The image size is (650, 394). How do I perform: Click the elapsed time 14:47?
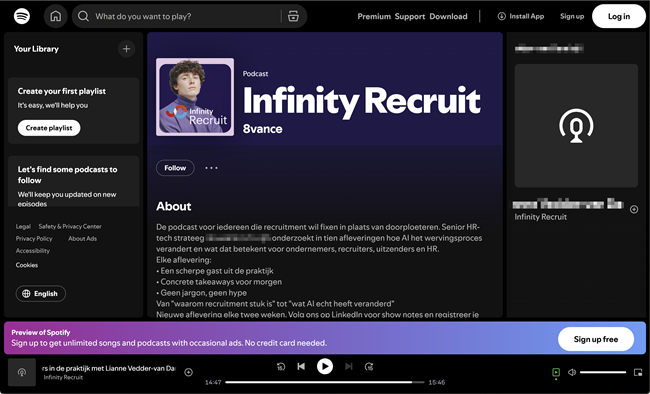click(x=213, y=382)
